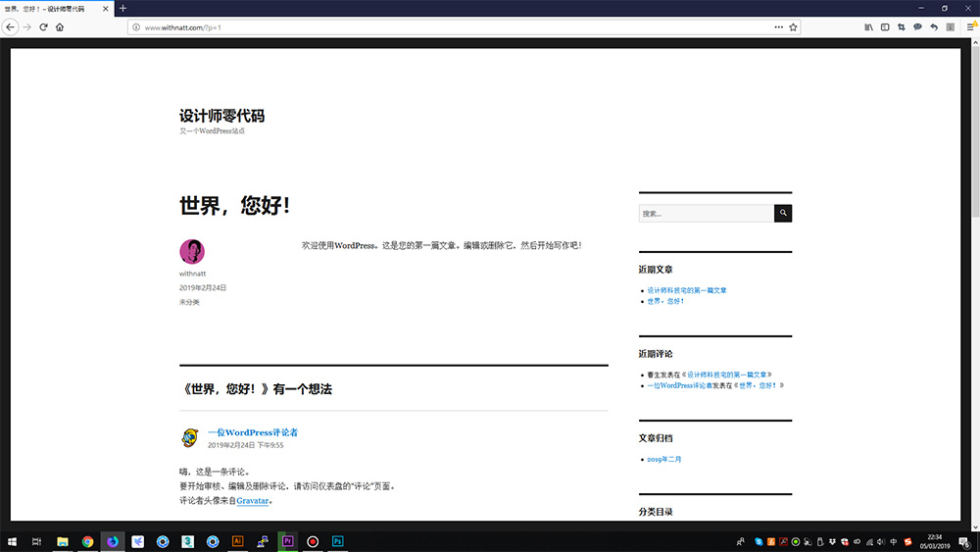Open the withnatt author link
The width and height of the screenshot is (980, 552).
point(192,274)
